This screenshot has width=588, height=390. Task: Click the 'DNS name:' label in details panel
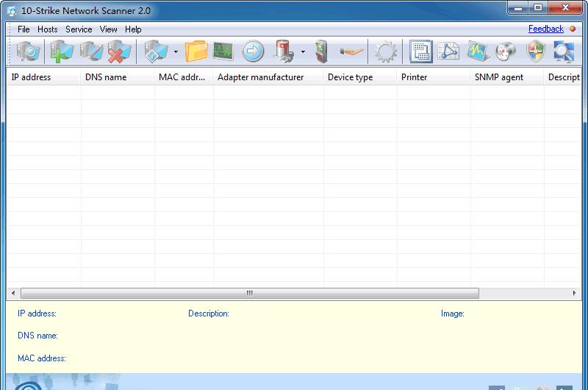click(38, 336)
